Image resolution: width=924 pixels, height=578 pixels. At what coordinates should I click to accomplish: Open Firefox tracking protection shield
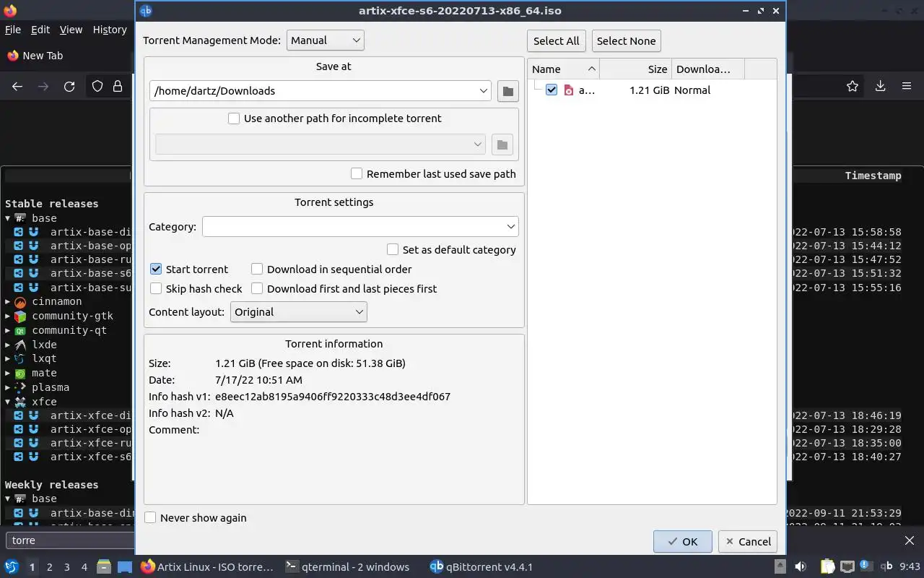[97, 87]
